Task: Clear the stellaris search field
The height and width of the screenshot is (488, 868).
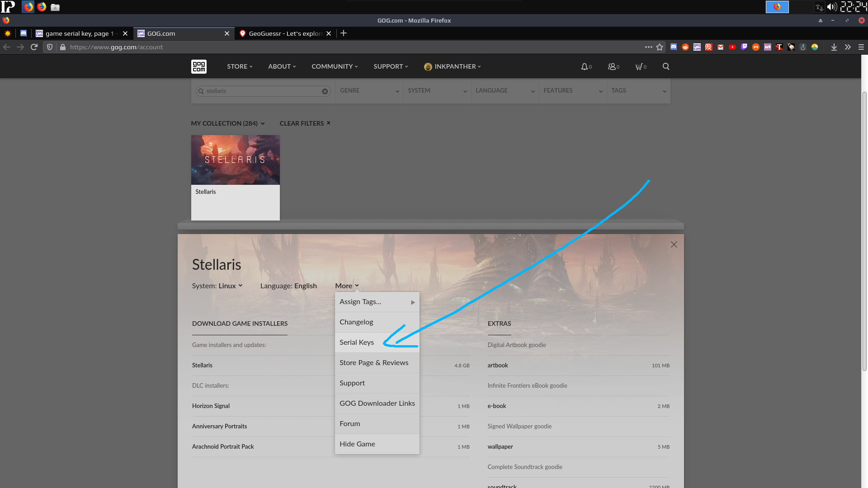Action: (x=325, y=91)
